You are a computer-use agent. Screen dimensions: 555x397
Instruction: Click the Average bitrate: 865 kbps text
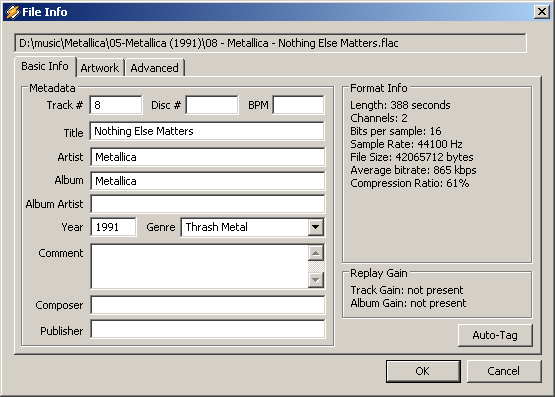[413, 170]
